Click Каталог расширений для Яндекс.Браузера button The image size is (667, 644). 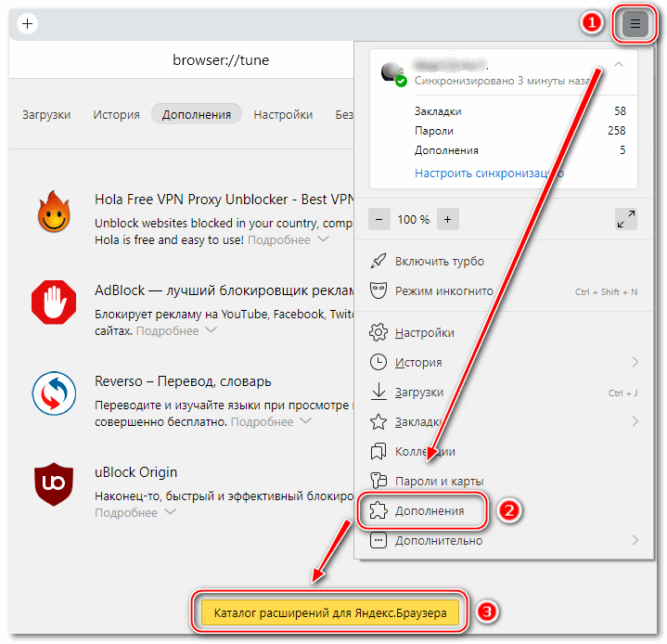pos(330,612)
